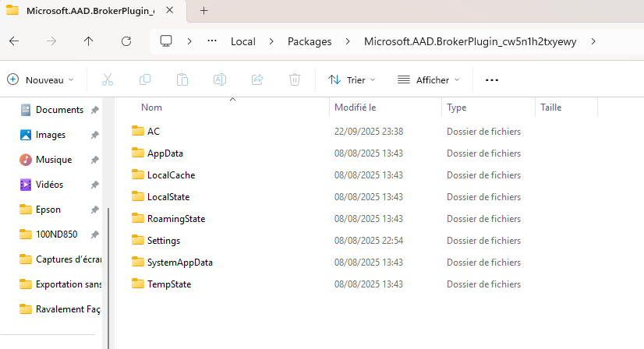Click the Cut scissors icon
This screenshot has width=644, height=349.
tap(108, 79)
